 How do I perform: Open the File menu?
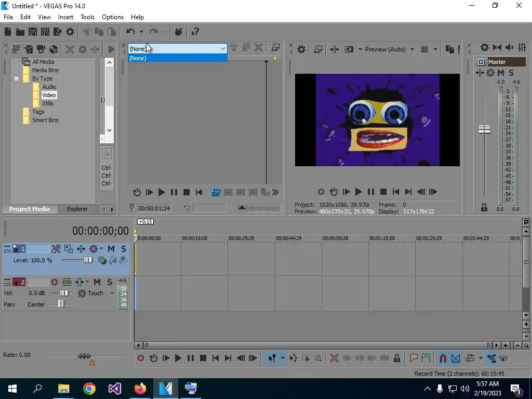click(8, 17)
